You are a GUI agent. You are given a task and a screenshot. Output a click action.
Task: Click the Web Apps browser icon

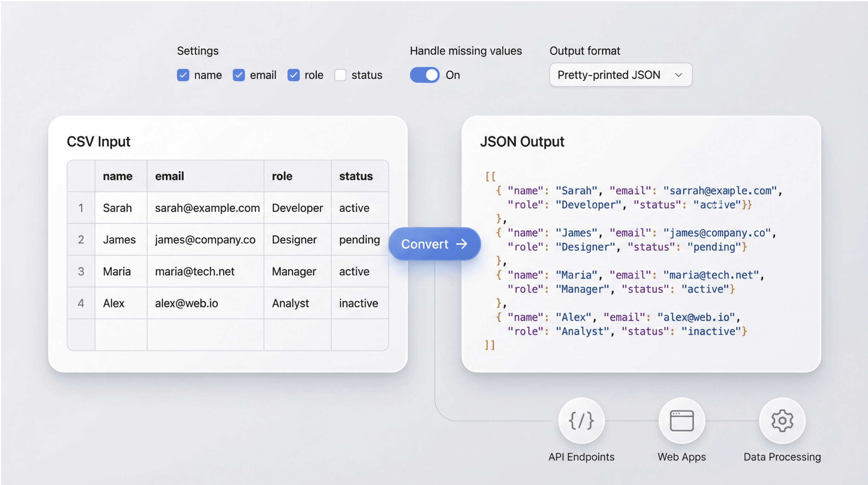pos(681,421)
